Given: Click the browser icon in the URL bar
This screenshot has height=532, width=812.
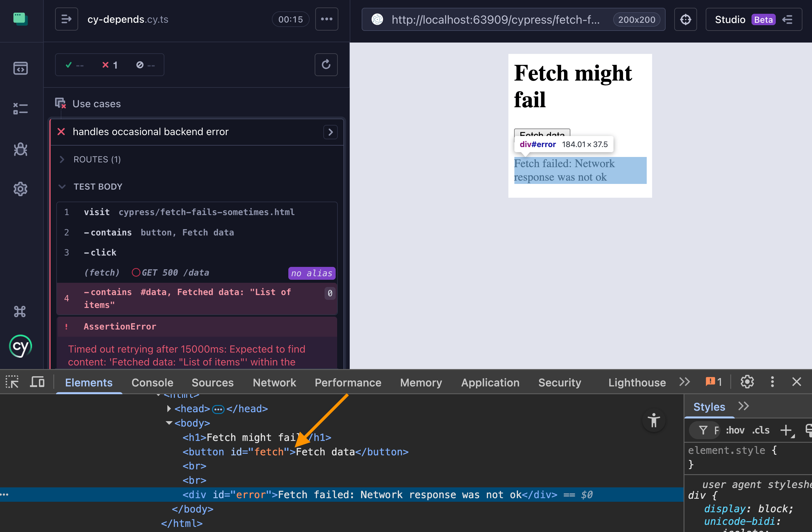Looking at the screenshot, I should pyautogui.click(x=377, y=19).
